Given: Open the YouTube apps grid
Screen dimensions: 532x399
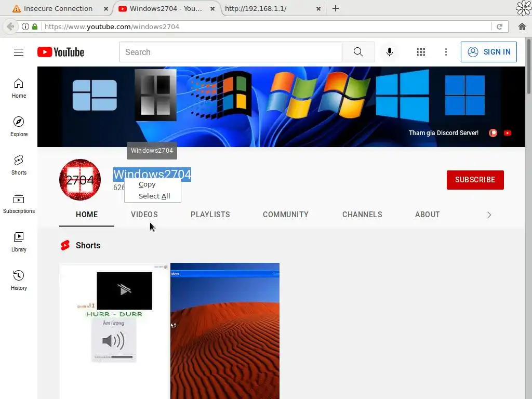Looking at the screenshot, I should coord(421,52).
